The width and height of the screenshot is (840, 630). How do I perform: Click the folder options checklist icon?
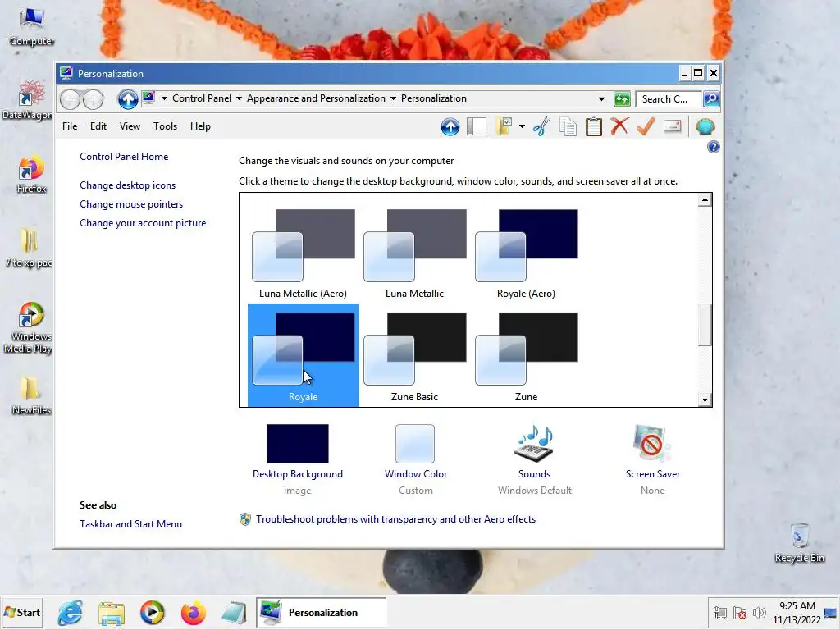click(x=504, y=127)
